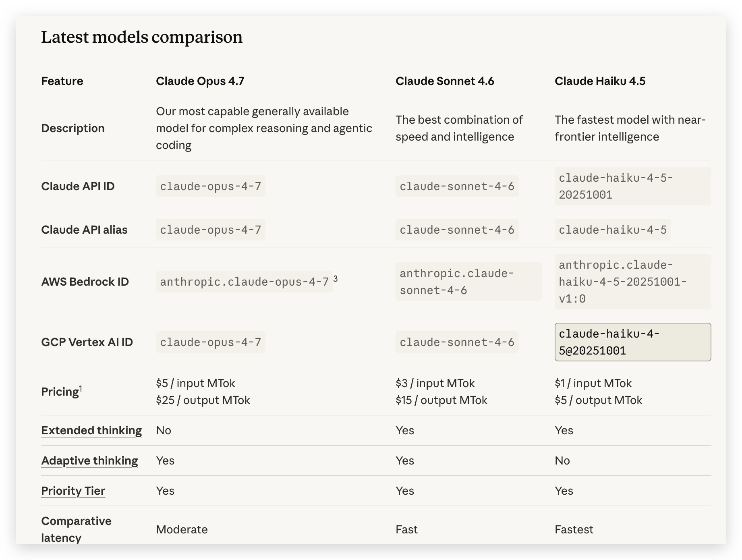Copy the claude-haiku-4-5 API alias code
The image size is (742, 560).
tap(612, 230)
